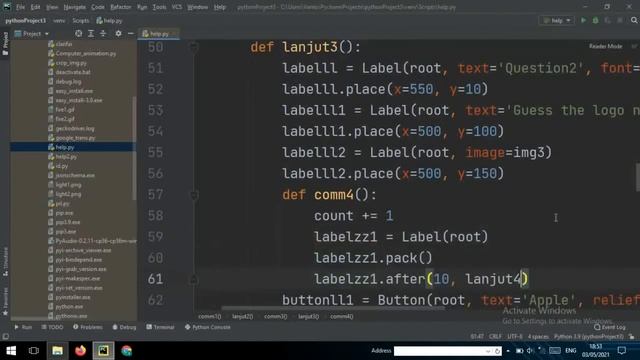Open Project panel gear settings

(x=118, y=33)
